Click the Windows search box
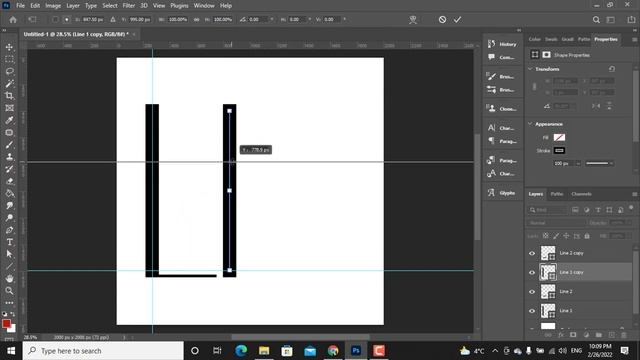Image resolution: width=640 pixels, height=360 pixels. click(x=103, y=351)
